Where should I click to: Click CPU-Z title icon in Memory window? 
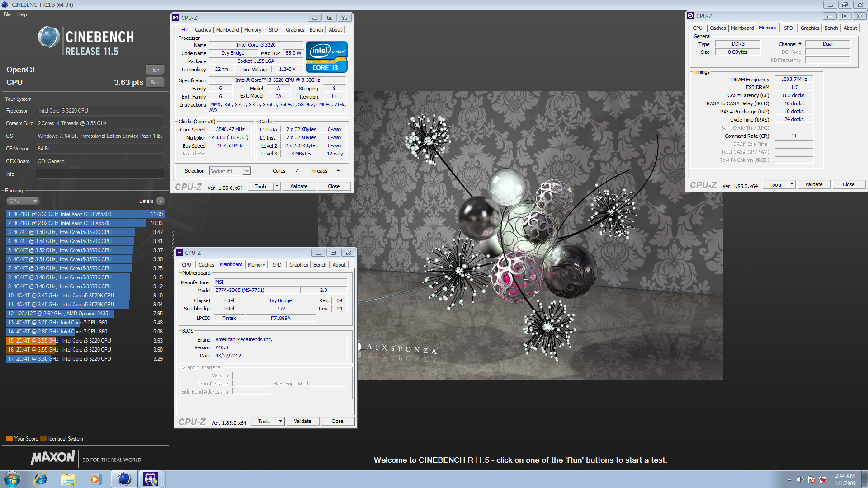pyautogui.click(x=691, y=16)
